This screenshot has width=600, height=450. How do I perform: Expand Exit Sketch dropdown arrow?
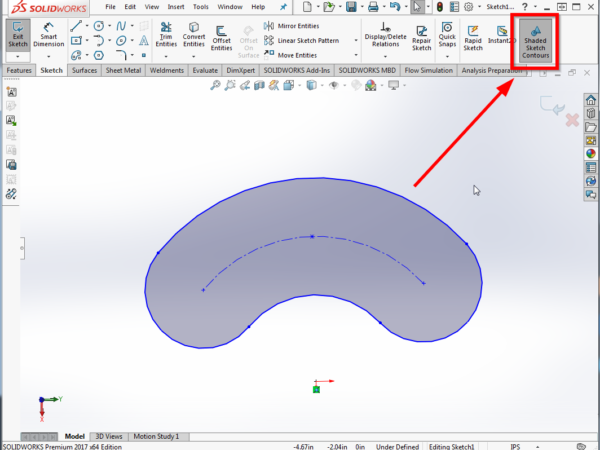pyautogui.click(x=18, y=57)
